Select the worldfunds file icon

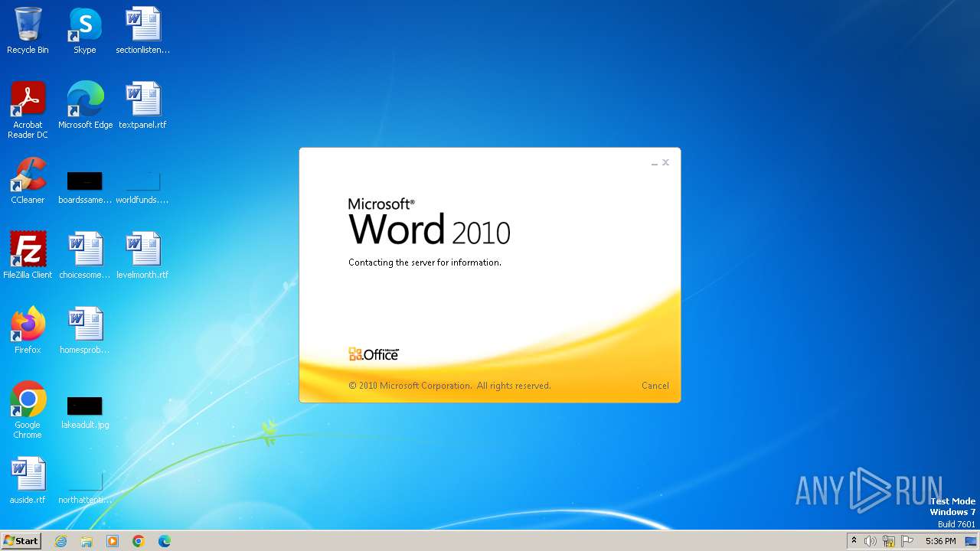[x=142, y=187]
